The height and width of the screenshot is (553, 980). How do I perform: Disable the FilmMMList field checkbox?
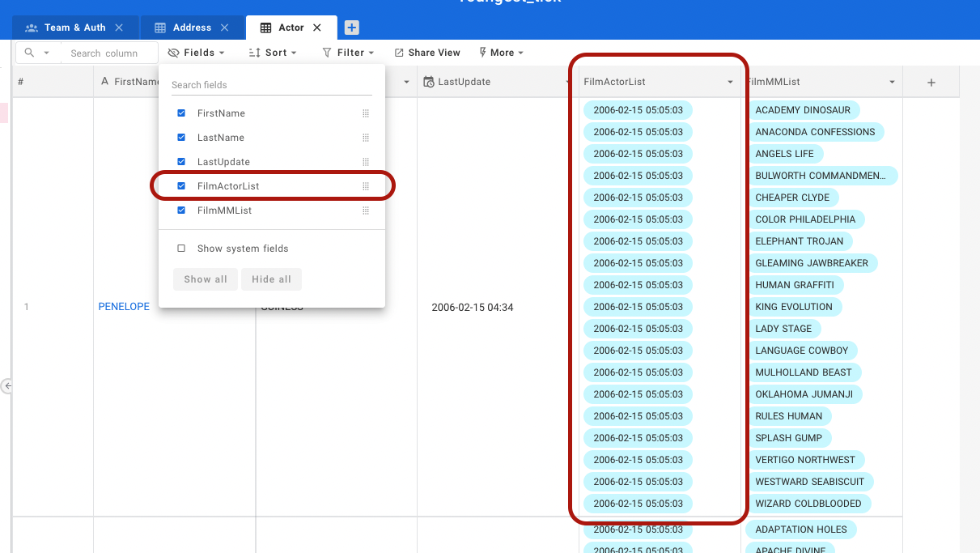(181, 210)
